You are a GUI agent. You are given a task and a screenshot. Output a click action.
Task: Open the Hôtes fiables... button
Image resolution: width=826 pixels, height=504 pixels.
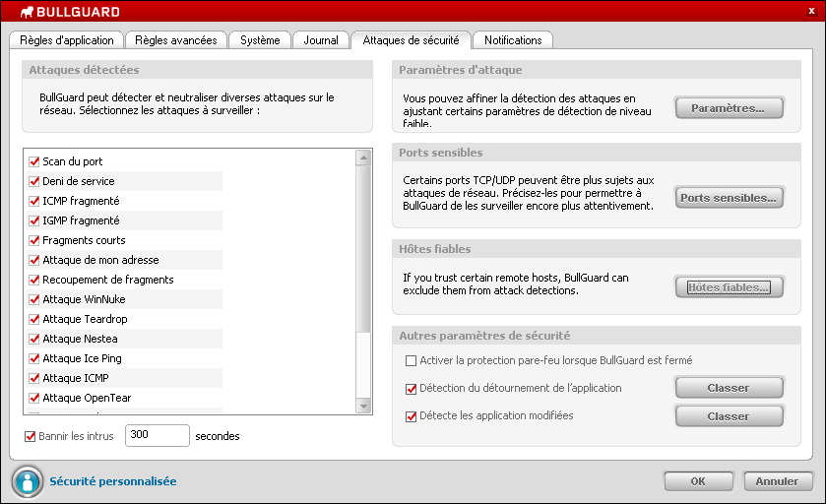[730, 287]
